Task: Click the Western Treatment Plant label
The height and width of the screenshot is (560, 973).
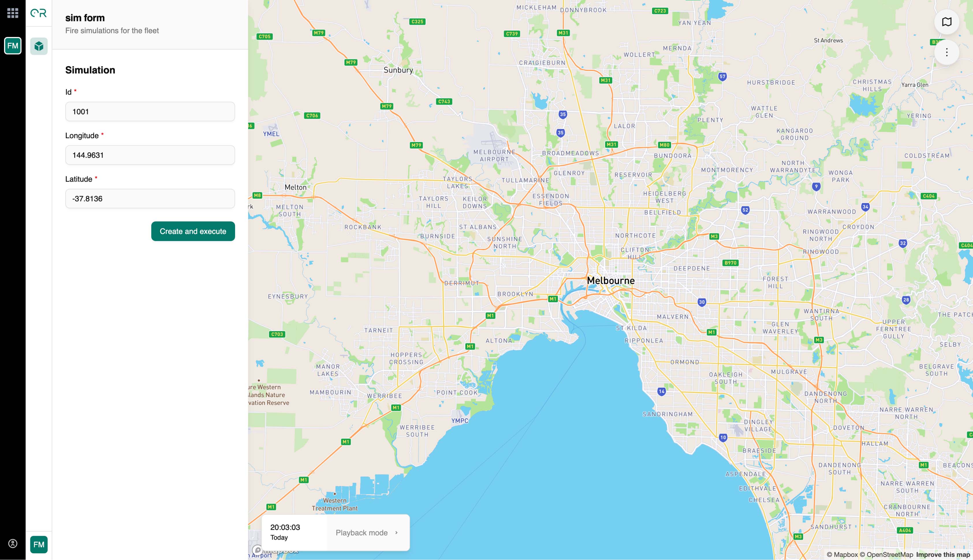Action: click(x=335, y=504)
